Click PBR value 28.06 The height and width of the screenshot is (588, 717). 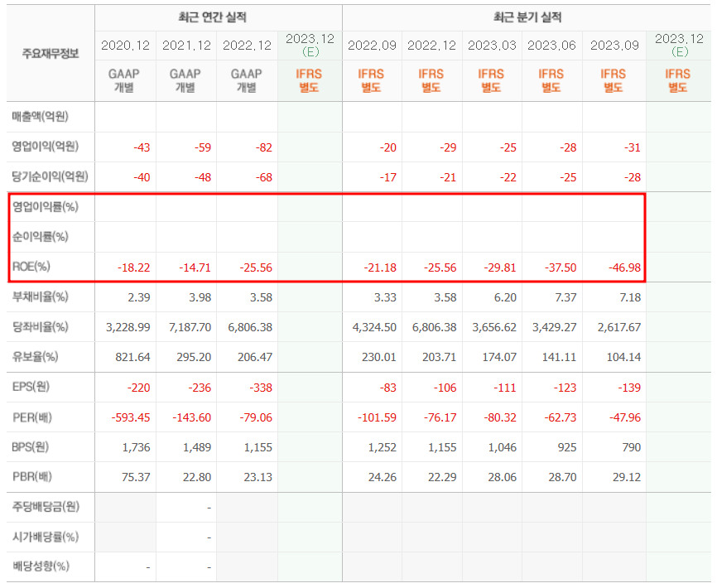502,478
